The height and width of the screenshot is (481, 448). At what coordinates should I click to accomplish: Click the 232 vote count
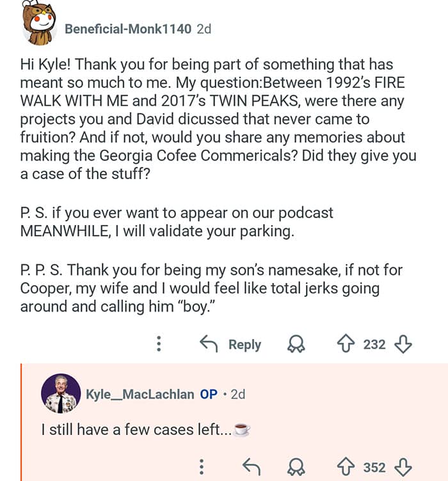(x=374, y=345)
